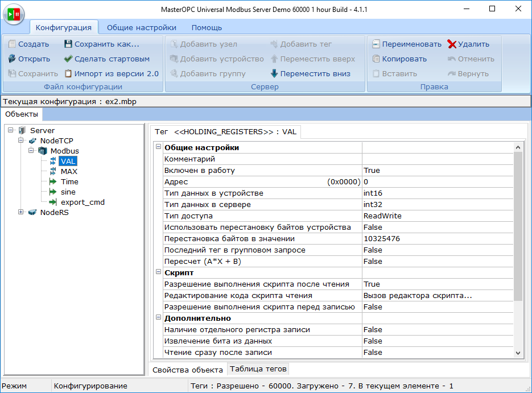Disable script execution after reading
Image resolution: width=532 pixels, height=393 pixels.
click(x=398, y=284)
